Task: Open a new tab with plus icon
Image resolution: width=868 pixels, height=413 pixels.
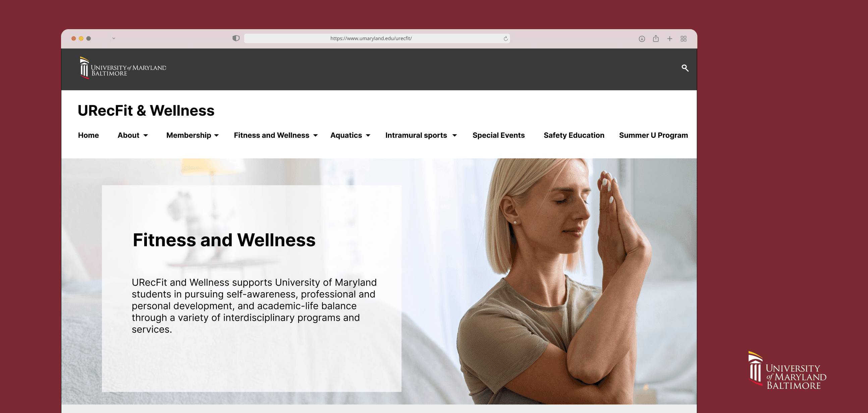Action: [x=669, y=39]
